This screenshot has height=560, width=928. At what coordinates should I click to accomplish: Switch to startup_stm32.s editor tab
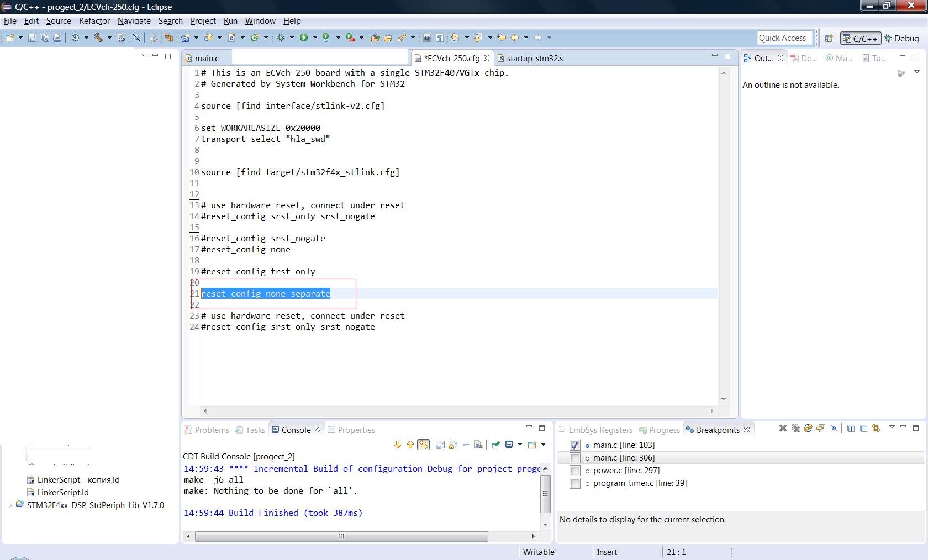click(534, 59)
